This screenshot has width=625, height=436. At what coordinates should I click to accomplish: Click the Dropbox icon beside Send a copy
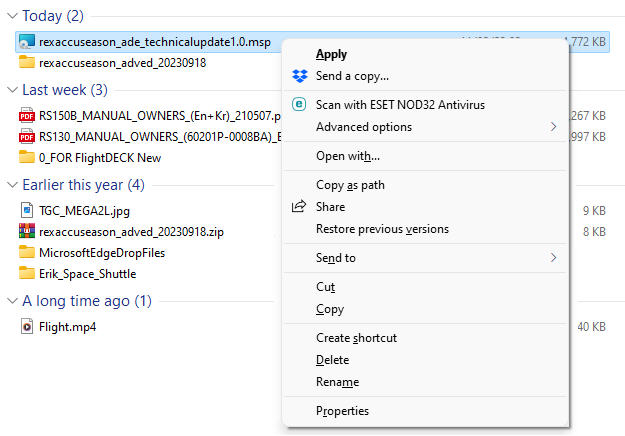(298, 76)
